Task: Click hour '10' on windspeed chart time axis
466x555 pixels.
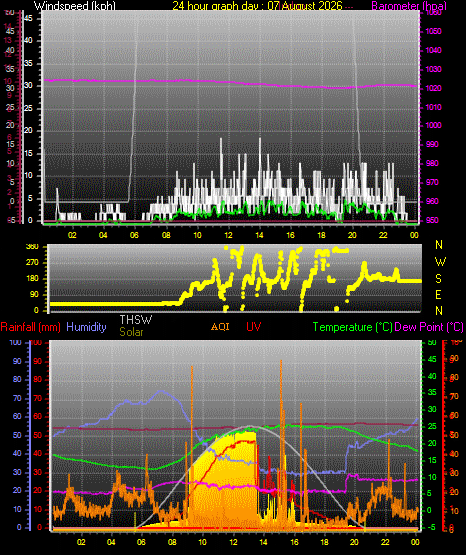Action: 197,235
